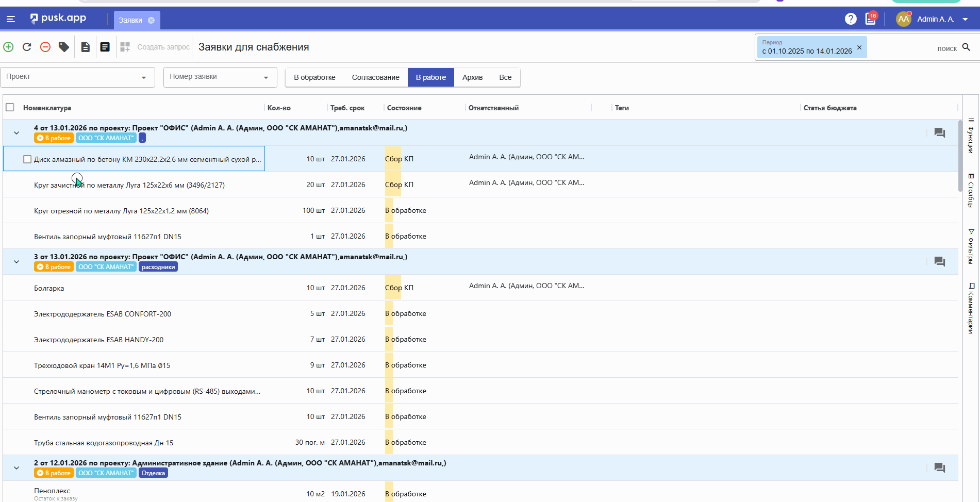The width and height of the screenshot is (980, 502).
Task: Open the Проект dropdown
Action: click(77, 77)
